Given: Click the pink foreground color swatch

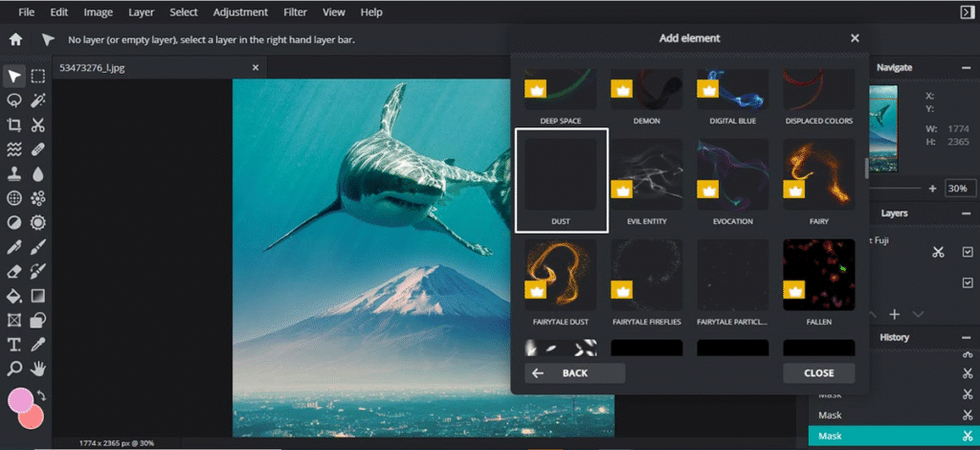Looking at the screenshot, I should 19,400.
